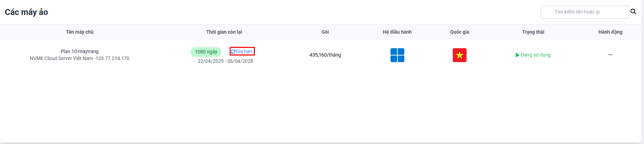This screenshot has width=644, height=144.
Task: Click the Quốc gia column header
Action: (460, 32)
